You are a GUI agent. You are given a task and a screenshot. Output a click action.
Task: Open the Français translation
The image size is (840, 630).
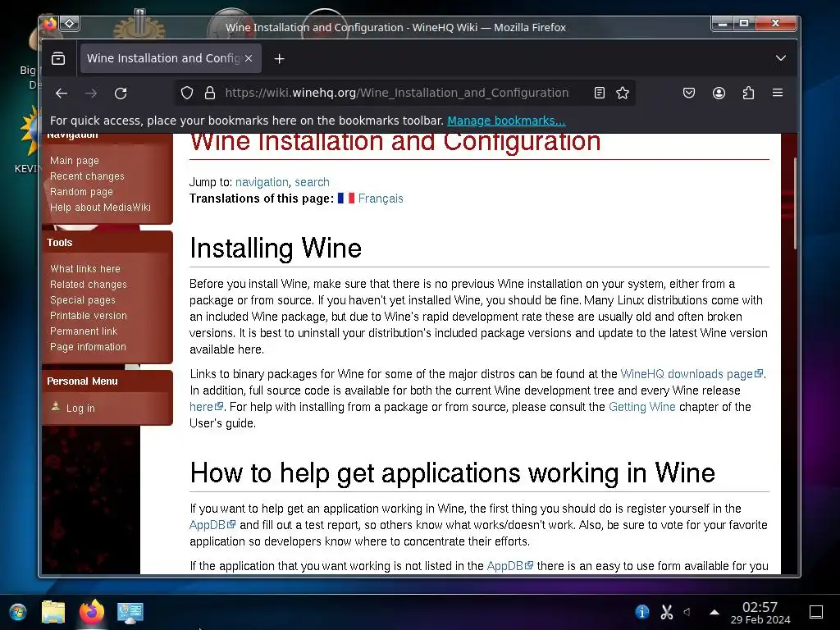coord(381,199)
